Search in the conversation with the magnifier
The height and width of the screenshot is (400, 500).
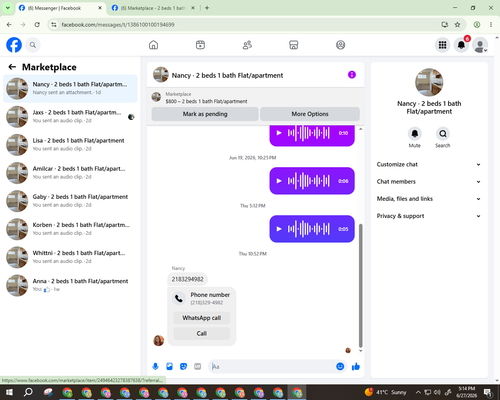(443, 134)
